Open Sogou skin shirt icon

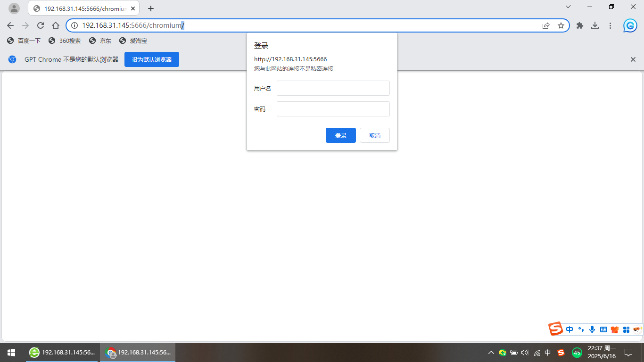click(614, 329)
